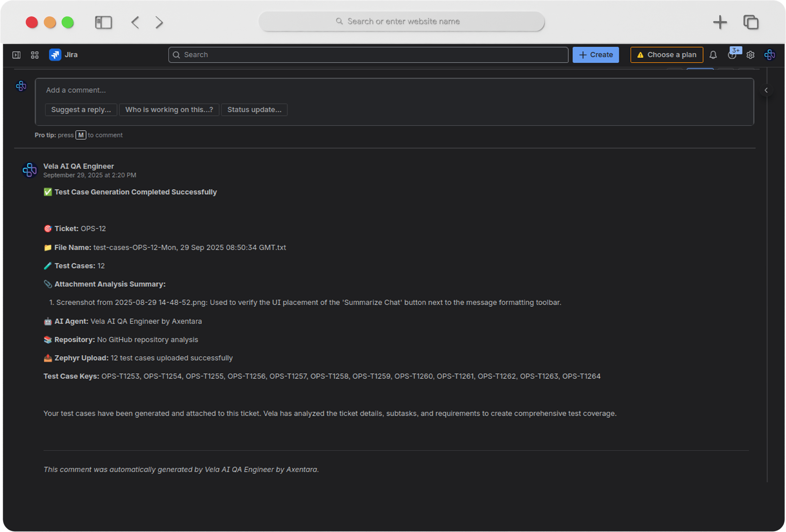The width and height of the screenshot is (786, 532).
Task: Select the magnifier icon inside the Jira search bar
Action: [x=176, y=54]
